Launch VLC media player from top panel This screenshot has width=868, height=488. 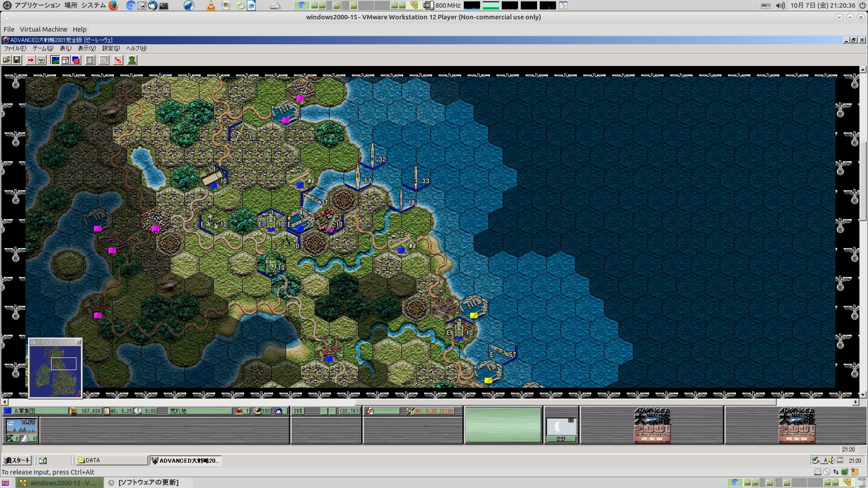(211, 5)
